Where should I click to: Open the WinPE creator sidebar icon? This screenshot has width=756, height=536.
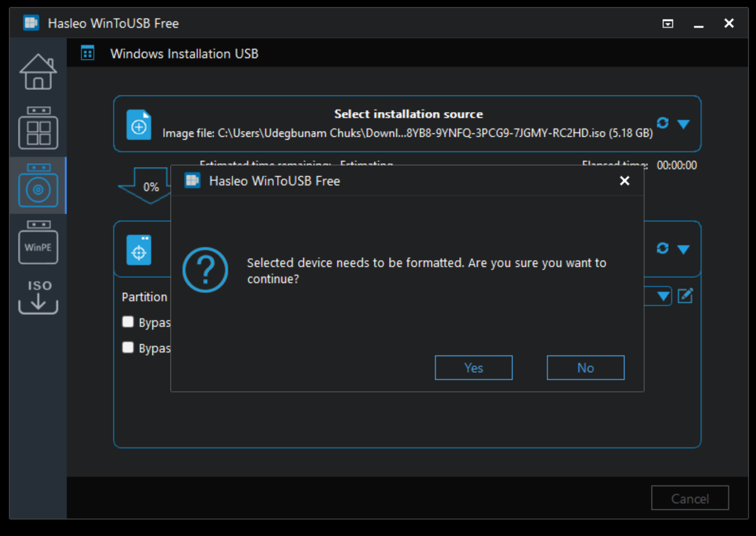(38, 242)
